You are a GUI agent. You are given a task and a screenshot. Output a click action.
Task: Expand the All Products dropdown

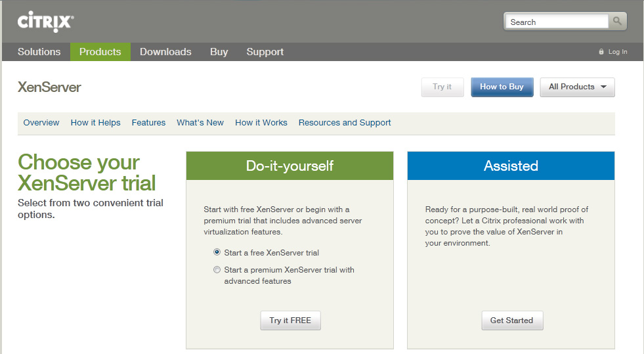(577, 87)
